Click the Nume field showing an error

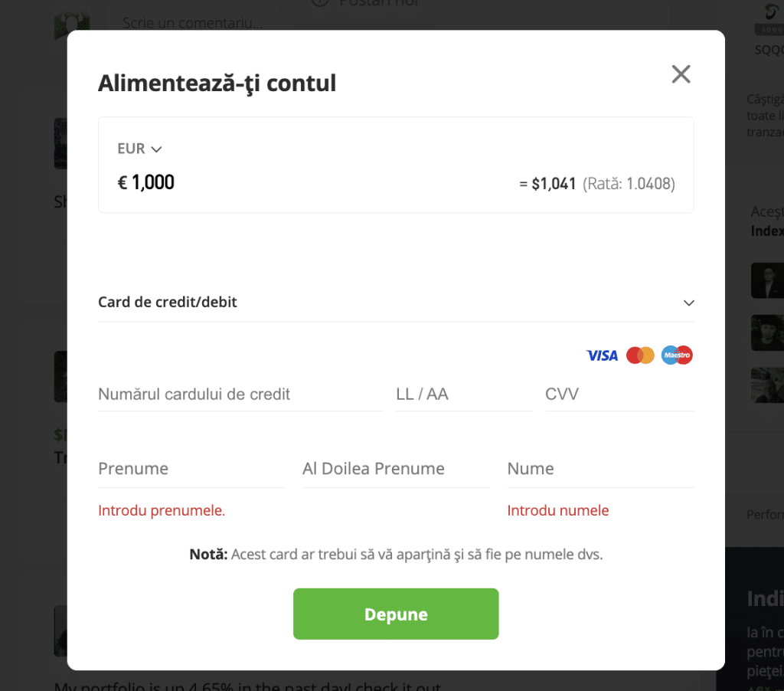click(x=597, y=468)
